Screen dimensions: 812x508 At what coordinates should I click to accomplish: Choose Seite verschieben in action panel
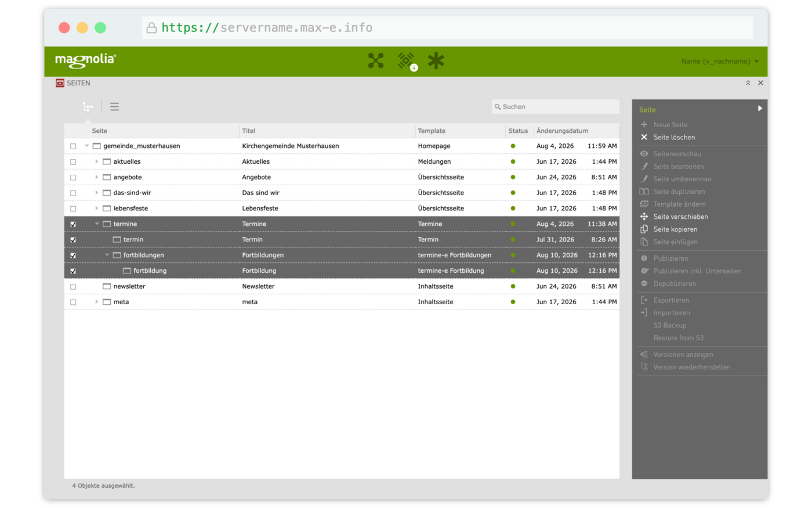click(680, 217)
